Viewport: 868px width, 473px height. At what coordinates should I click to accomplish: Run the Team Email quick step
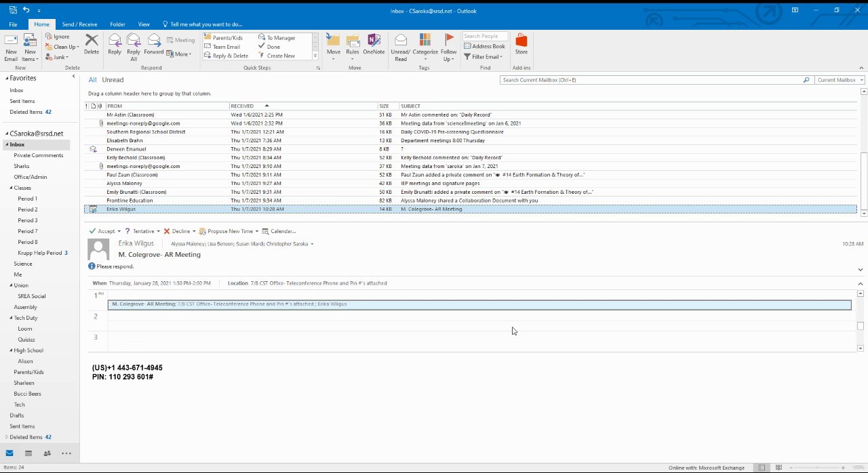point(222,47)
